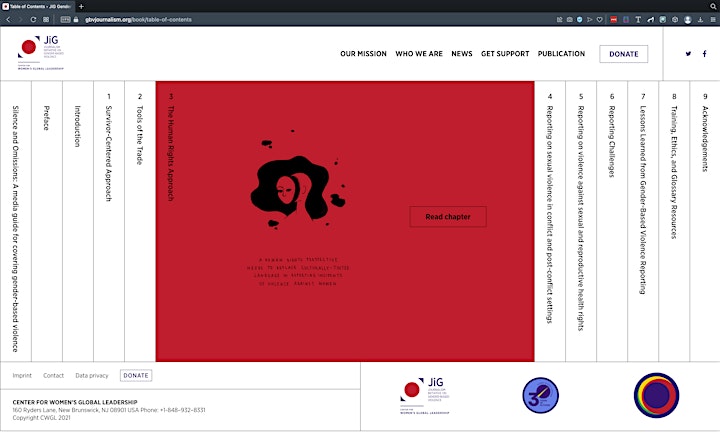Image resolution: width=720 pixels, height=443 pixels.
Task: Go to NEWS in the navigation
Action: [x=461, y=54]
